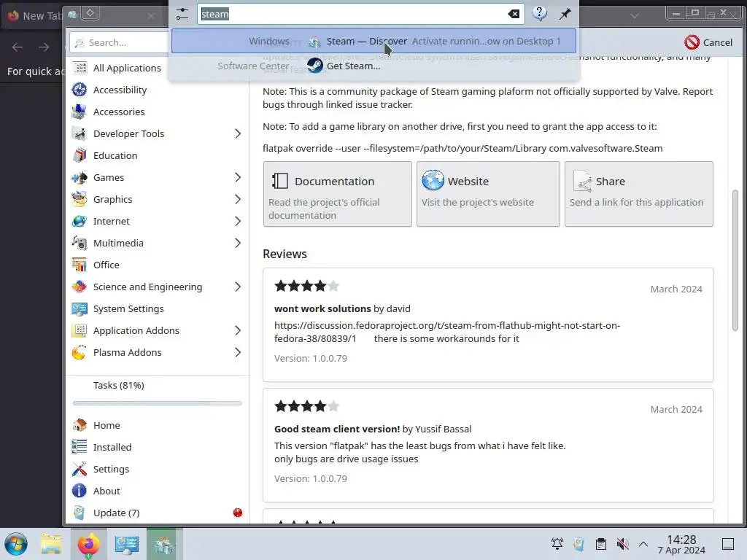Click 'Good steam client version!' review title
The height and width of the screenshot is (560, 747).
click(337, 429)
